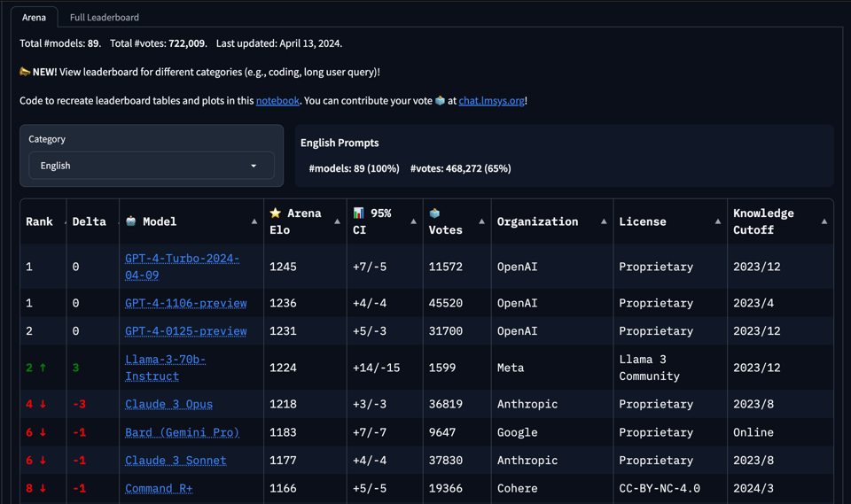Select the Arena tab
The image size is (851, 504).
click(34, 17)
